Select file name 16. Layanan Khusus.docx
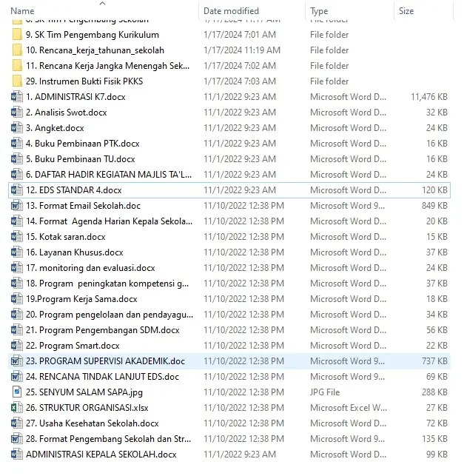The image size is (464, 476). [x=74, y=252]
